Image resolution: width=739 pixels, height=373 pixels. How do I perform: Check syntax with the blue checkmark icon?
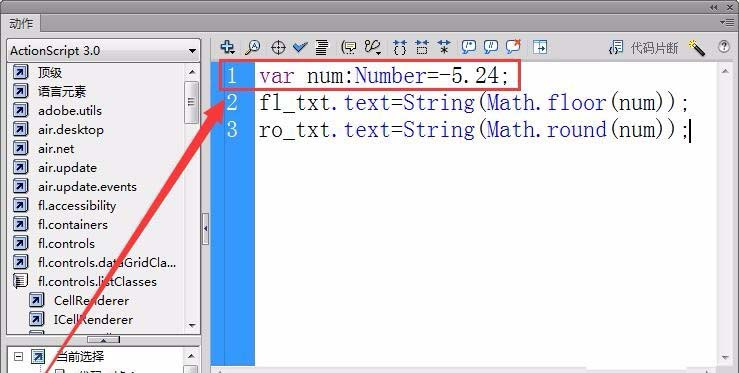pyautogui.click(x=300, y=47)
